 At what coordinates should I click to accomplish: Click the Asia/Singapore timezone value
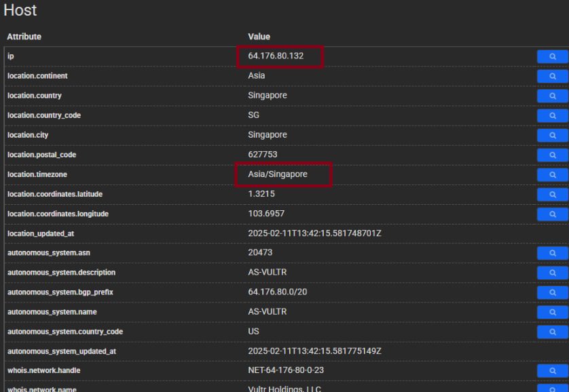point(278,174)
